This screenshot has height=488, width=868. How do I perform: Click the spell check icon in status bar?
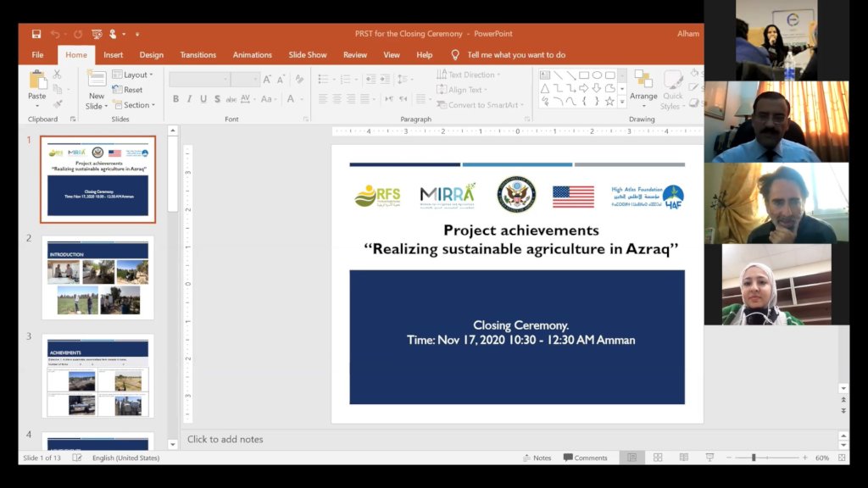coord(77,457)
